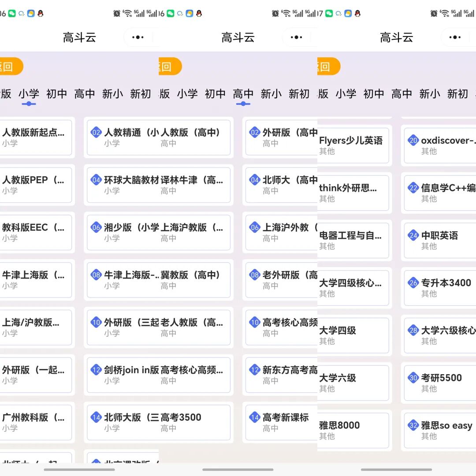
Task: Tap the 04 badge beside 北师大（高中
Action: coord(255,180)
